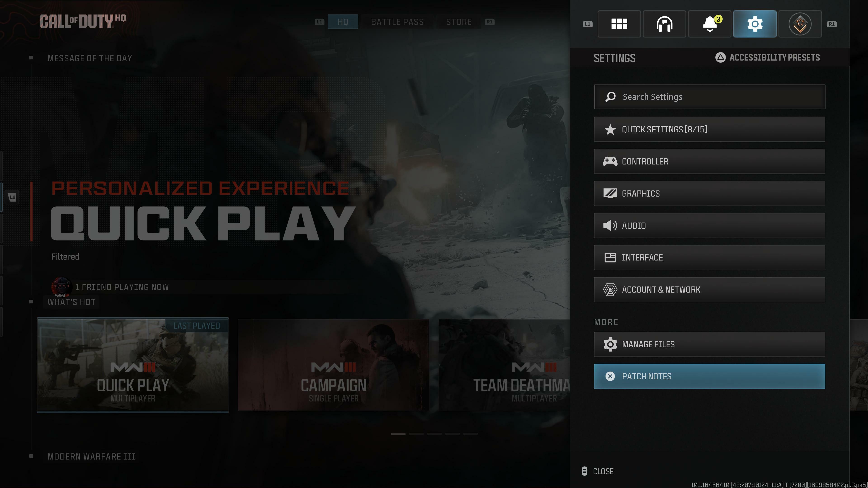Click Accessibility Presets label
This screenshot has height=488, width=868.
coord(775,57)
